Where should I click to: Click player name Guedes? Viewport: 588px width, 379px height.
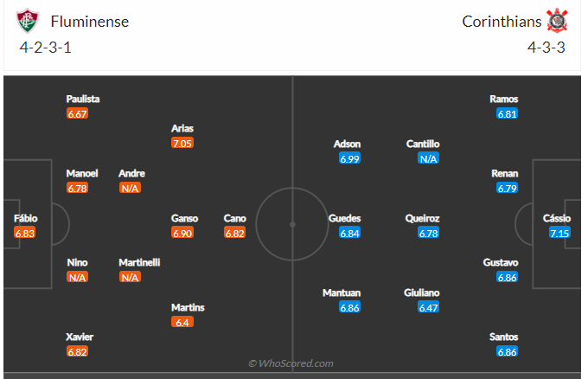point(345,219)
